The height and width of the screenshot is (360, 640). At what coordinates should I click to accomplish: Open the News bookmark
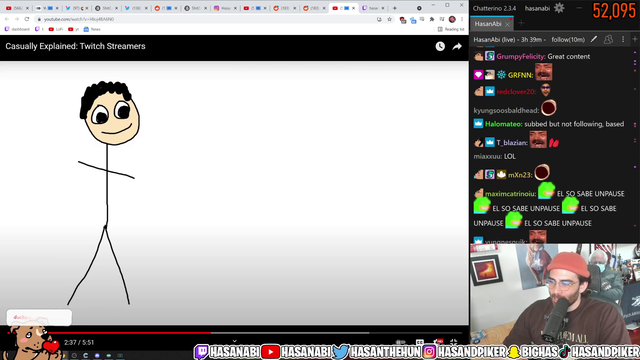coord(92,29)
